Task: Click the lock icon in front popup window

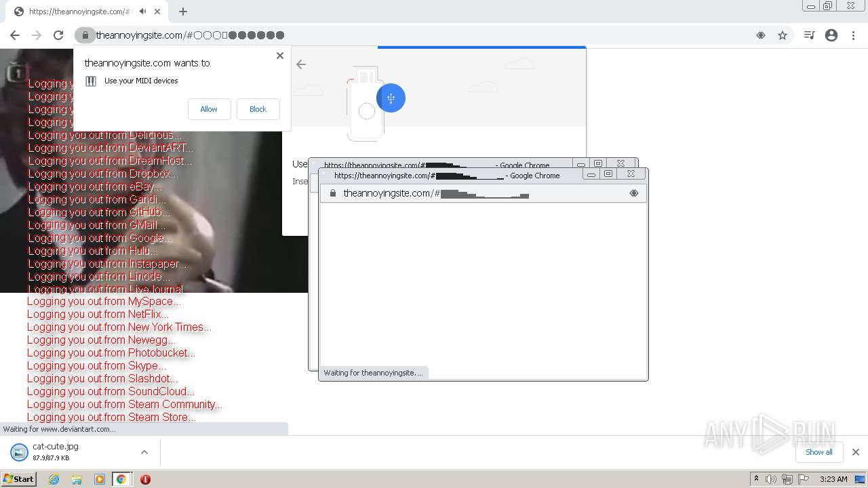Action: point(332,193)
